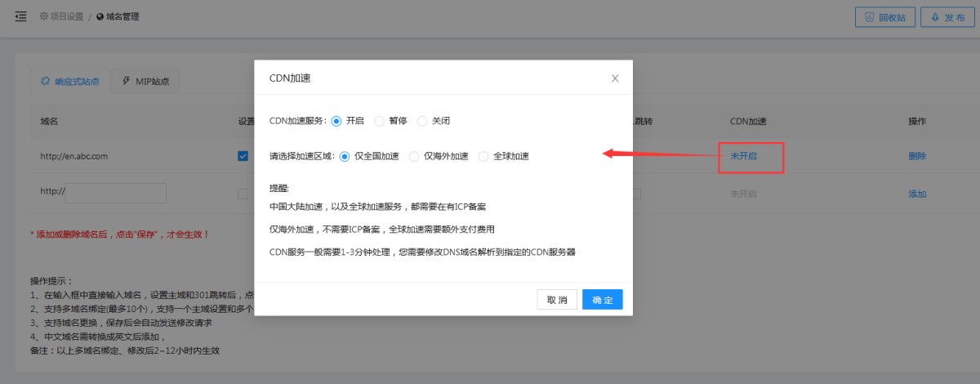Click 未开启 CDN status for en.abc.com
Image resolution: width=980 pixels, height=384 pixels.
click(x=743, y=156)
